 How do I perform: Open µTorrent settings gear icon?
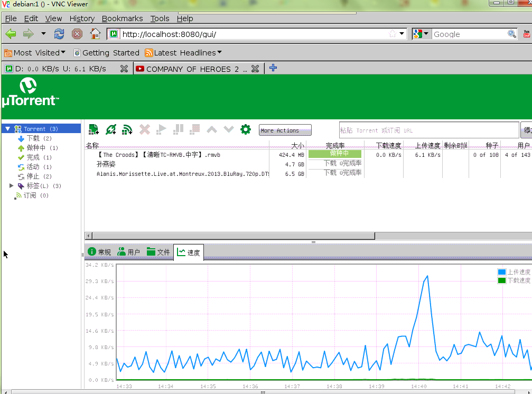[x=246, y=129]
